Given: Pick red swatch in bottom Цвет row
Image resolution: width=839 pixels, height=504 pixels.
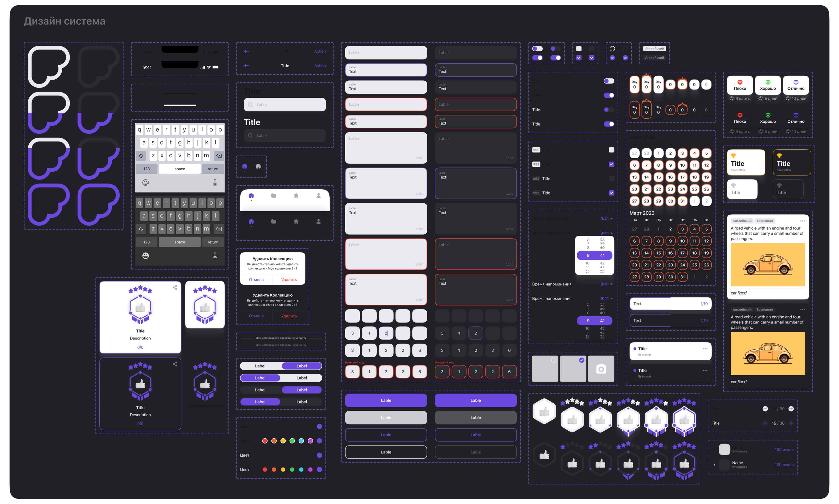Looking at the screenshot, I should coord(265,470).
